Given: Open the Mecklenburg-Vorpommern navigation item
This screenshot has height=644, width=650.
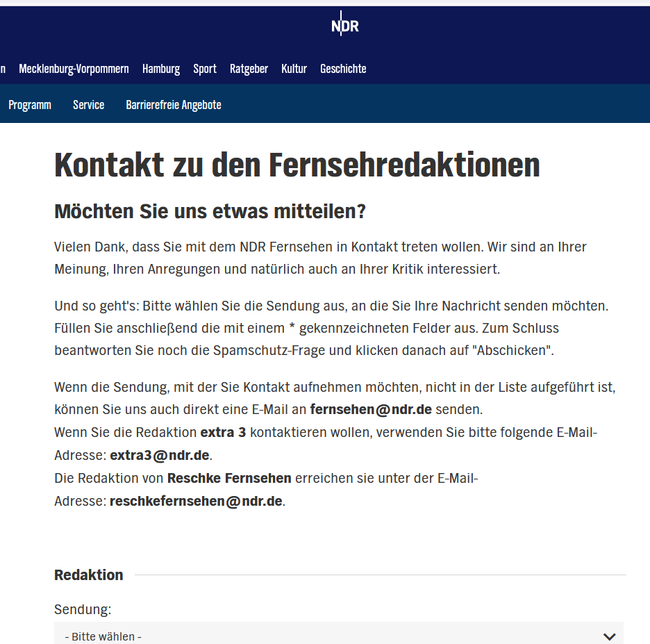Looking at the screenshot, I should coord(74,69).
